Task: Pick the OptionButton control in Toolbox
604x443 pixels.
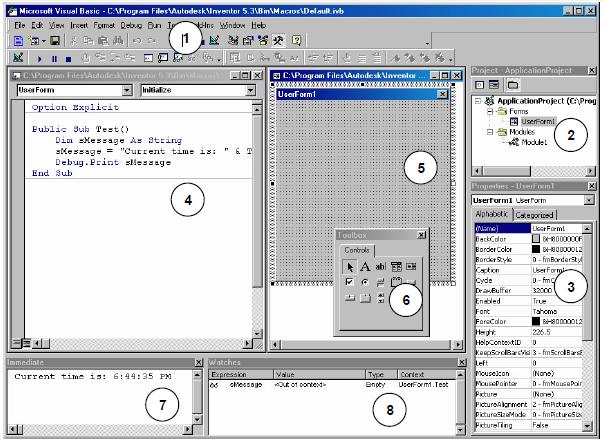Action: (365, 282)
